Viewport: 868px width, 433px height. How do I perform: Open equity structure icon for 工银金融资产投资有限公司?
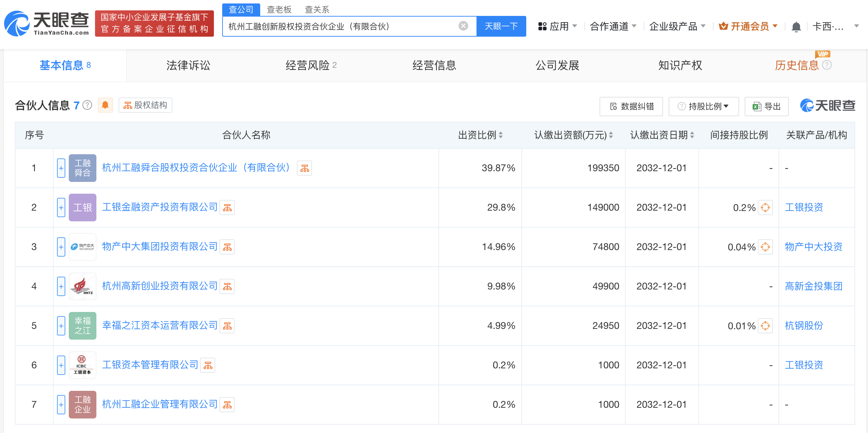pyautogui.click(x=227, y=208)
